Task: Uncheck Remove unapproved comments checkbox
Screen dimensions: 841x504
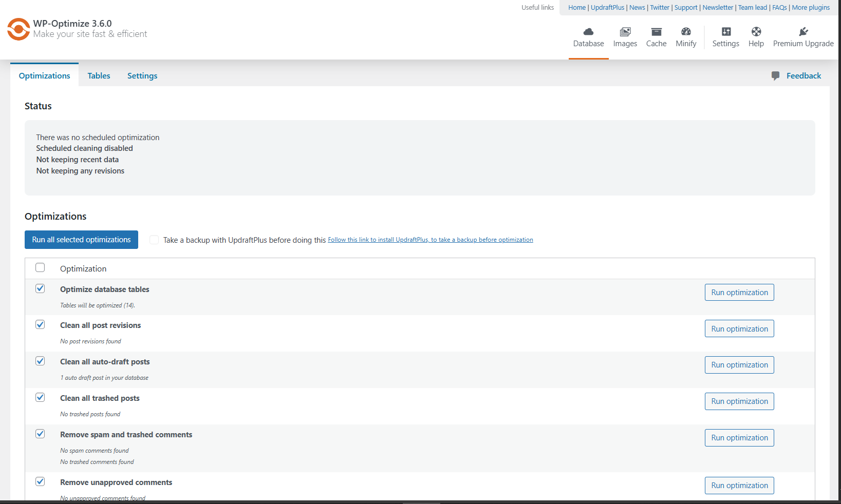Action: coord(40,481)
